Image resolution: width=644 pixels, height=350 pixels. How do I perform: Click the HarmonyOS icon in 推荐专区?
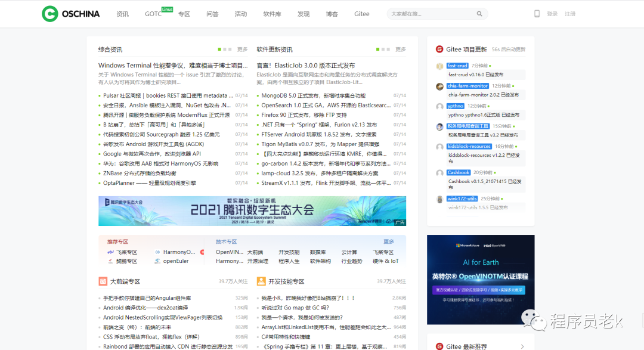(157, 252)
